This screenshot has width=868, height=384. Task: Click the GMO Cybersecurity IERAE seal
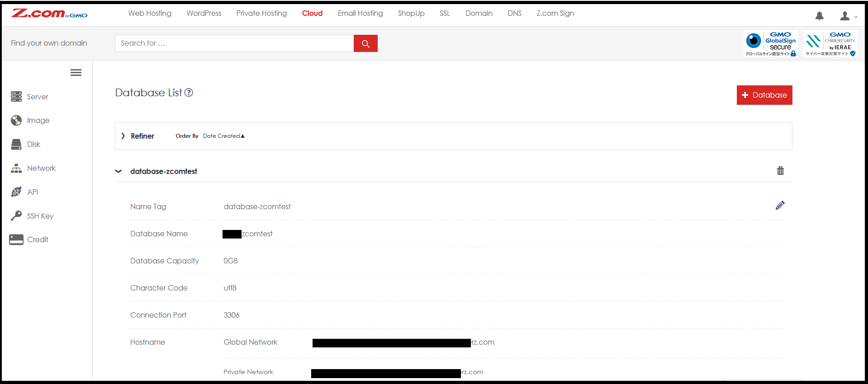[830, 44]
